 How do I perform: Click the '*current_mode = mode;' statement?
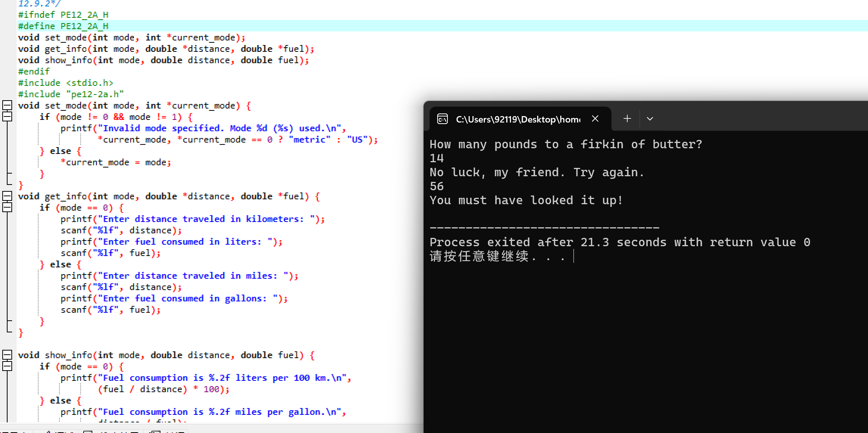[x=116, y=162]
